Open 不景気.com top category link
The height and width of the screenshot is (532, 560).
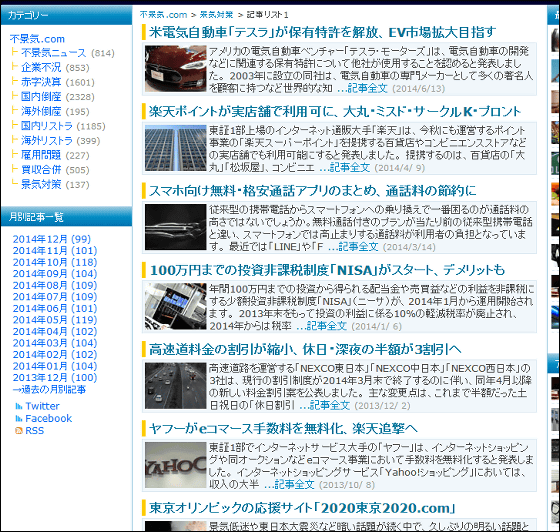pyautogui.click(x=37, y=39)
